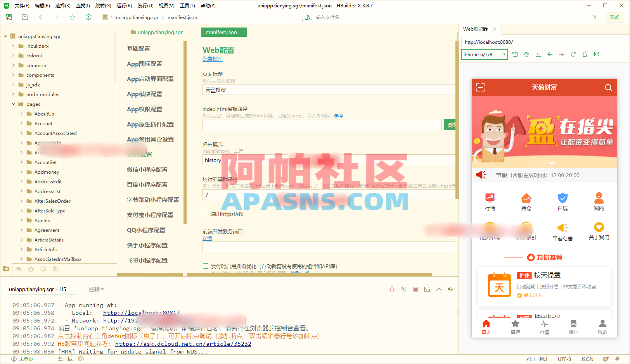Check the 发行时启用摇树优化 checkbox
Screen dimensions: 630x364
click(206, 266)
